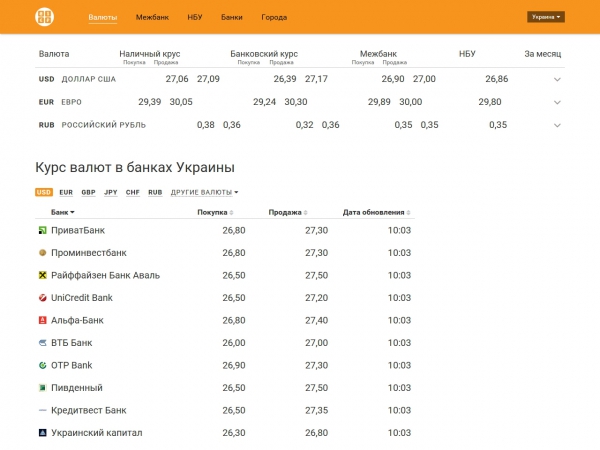This screenshot has width=600, height=450.
Task: Click OTP Bank buy rate 26,90
Action: coord(234,365)
